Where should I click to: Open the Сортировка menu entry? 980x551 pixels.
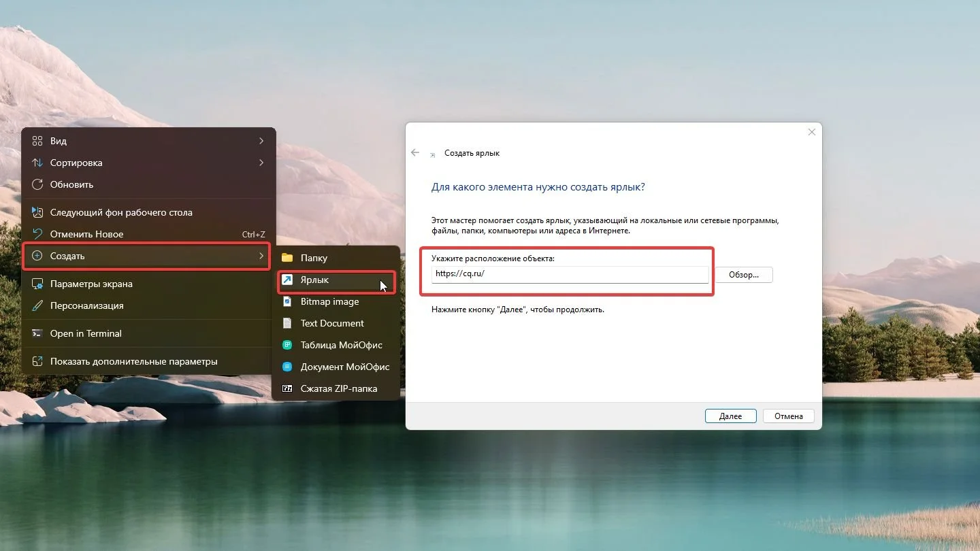148,163
